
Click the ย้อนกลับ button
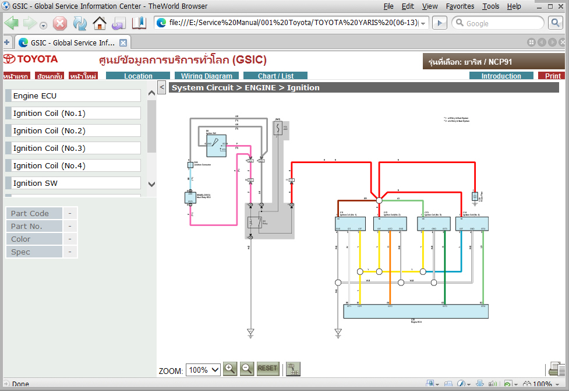[x=50, y=76]
